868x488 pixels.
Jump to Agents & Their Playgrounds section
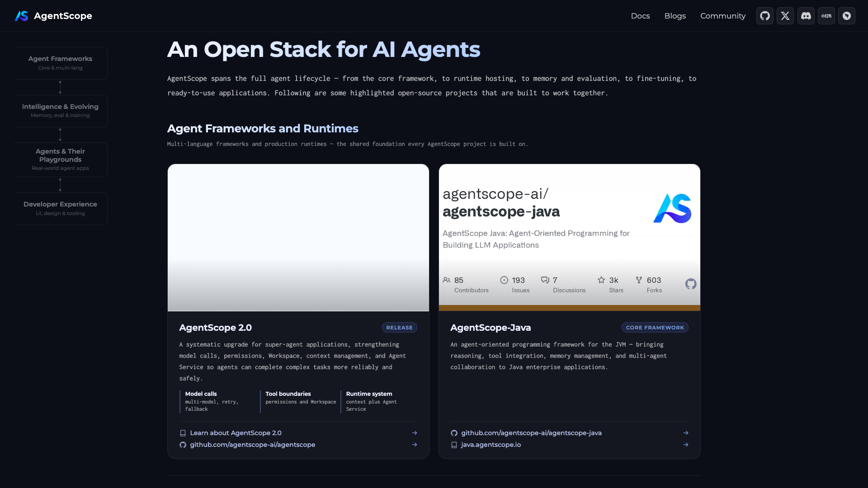[61, 160]
